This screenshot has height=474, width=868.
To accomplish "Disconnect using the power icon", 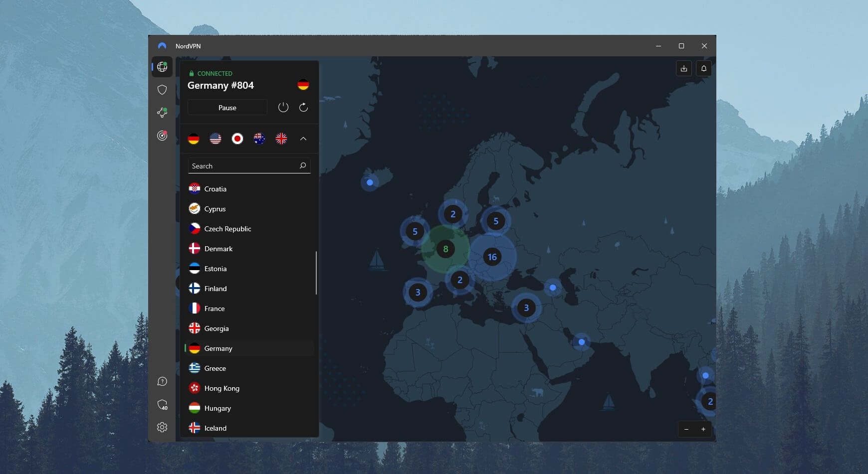I will 283,107.
